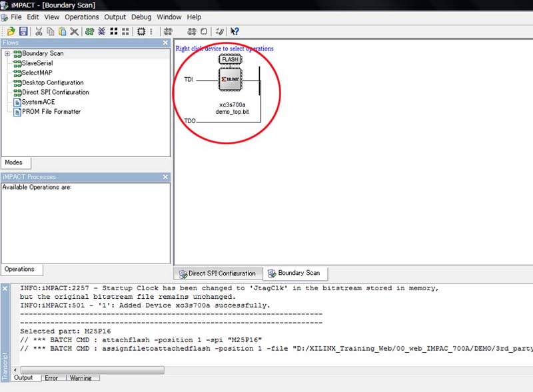The image size is (533, 392).
Task: Open the Output menu
Action: click(115, 17)
